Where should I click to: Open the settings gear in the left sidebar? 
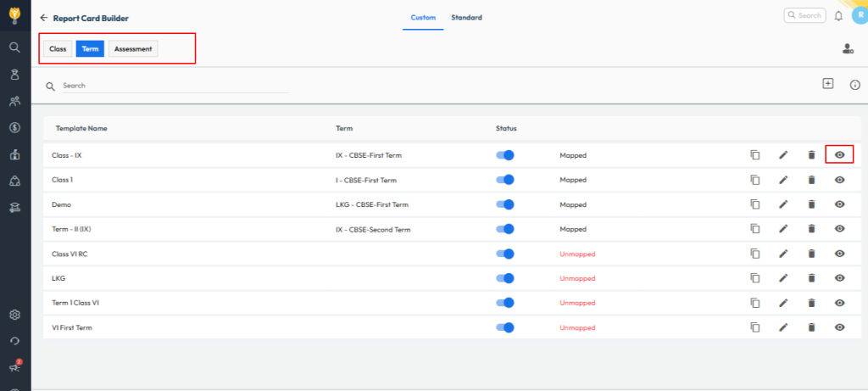point(14,315)
